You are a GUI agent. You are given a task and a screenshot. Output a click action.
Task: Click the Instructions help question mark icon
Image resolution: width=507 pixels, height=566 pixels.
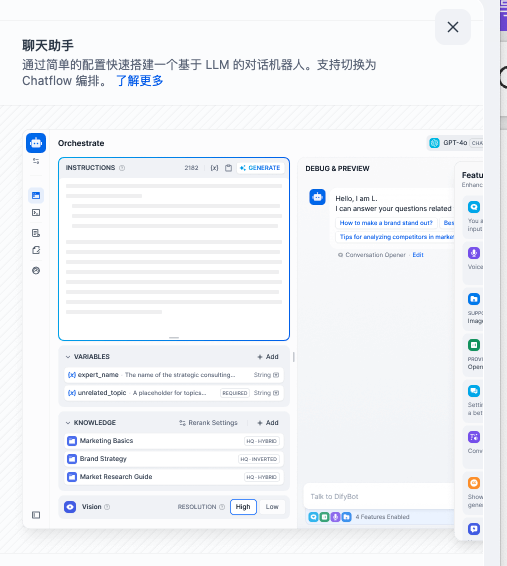(122, 168)
